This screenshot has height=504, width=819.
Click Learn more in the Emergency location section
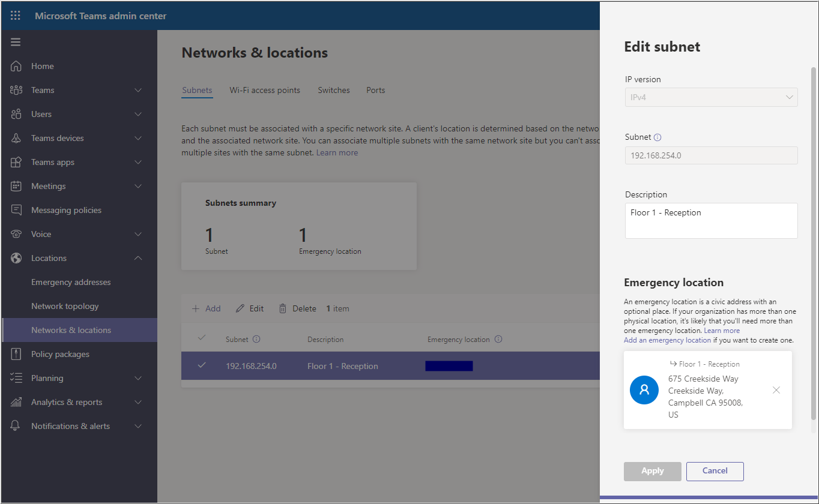pos(722,331)
